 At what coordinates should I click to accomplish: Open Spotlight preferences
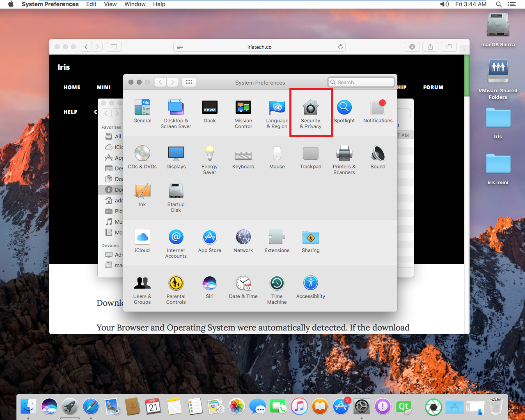tap(344, 111)
